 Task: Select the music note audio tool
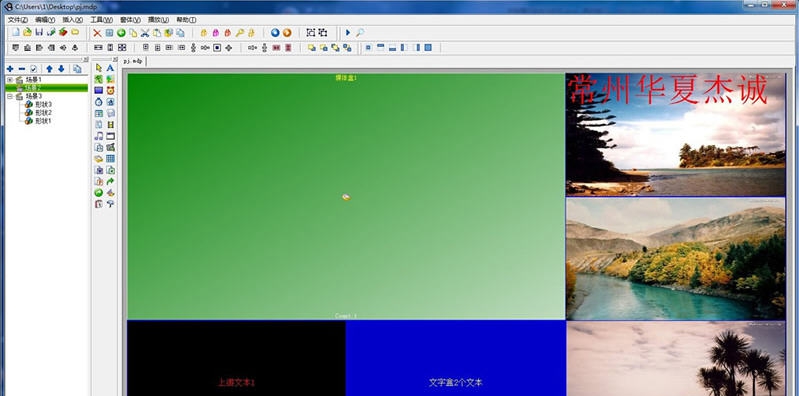99,136
